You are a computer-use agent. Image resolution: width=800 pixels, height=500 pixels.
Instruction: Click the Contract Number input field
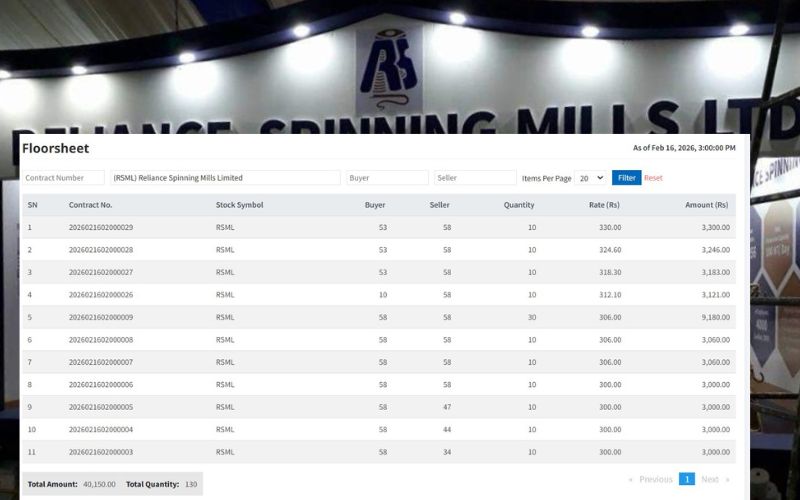63,178
